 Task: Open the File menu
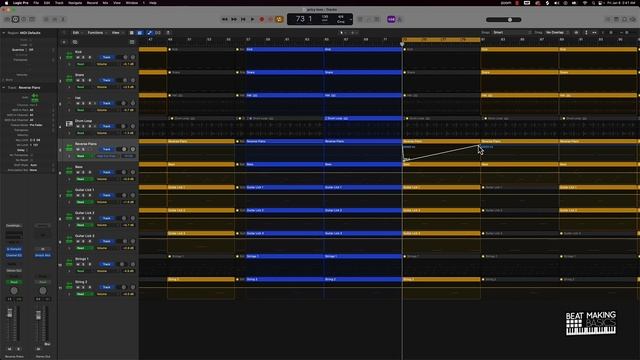36,3
